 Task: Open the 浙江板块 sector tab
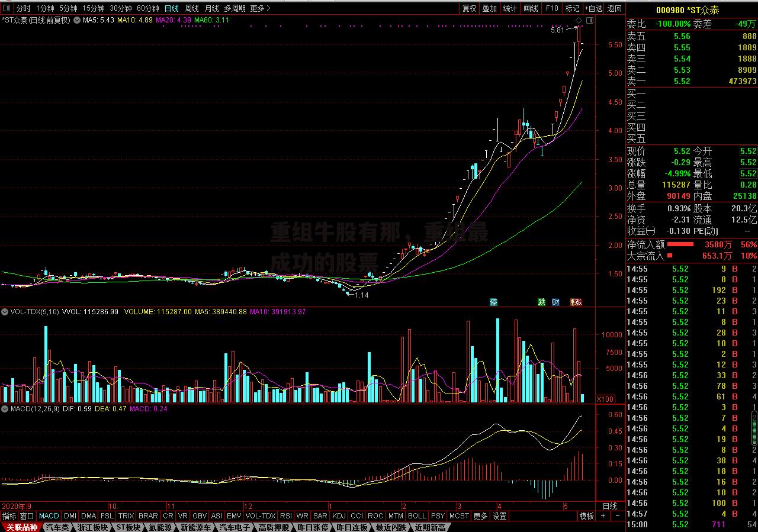(93, 527)
